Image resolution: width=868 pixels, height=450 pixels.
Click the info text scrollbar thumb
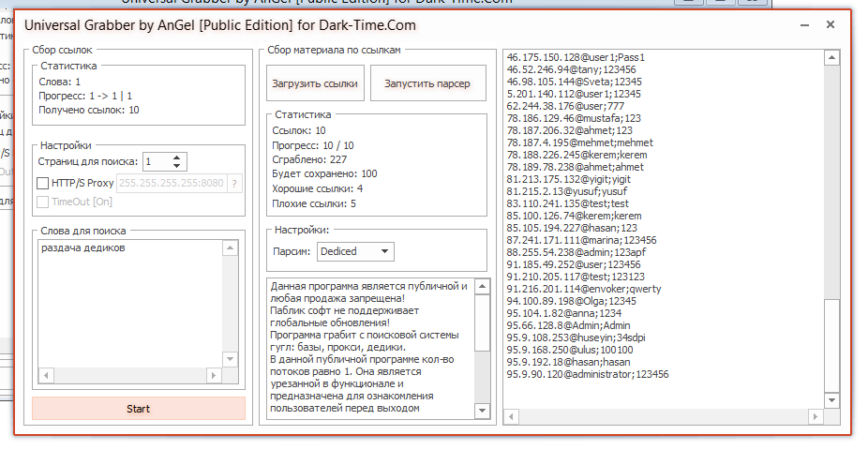coord(482,322)
